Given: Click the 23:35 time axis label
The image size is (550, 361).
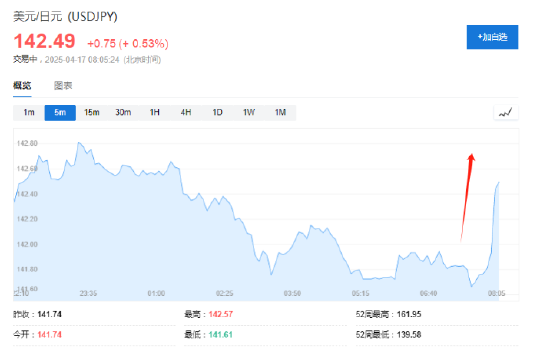Looking at the screenshot, I should pyautogui.click(x=88, y=293).
